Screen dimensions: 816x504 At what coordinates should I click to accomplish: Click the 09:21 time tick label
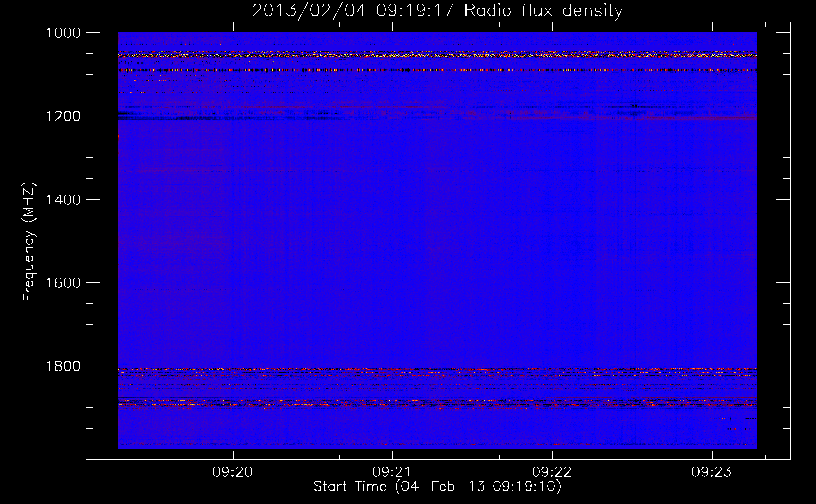(x=392, y=472)
